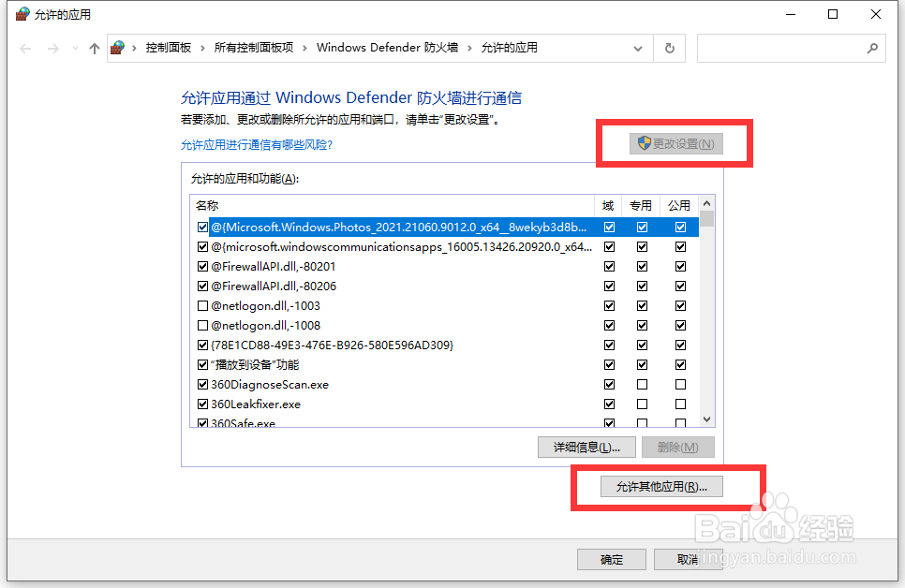This screenshot has width=905, height=588.
Task: Click the forward navigation arrow
Action: [53, 49]
